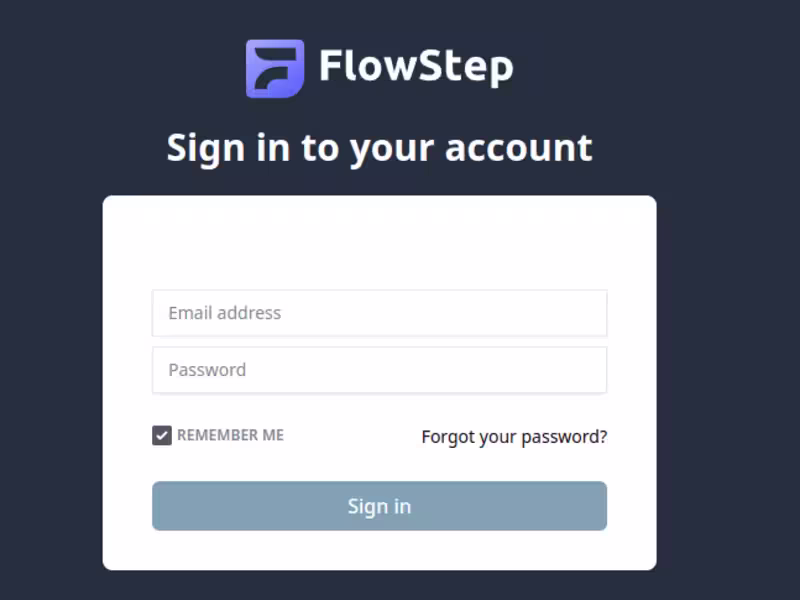The width and height of the screenshot is (800, 600).
Task: Click the white login card panel
Action: coord(379,240)
